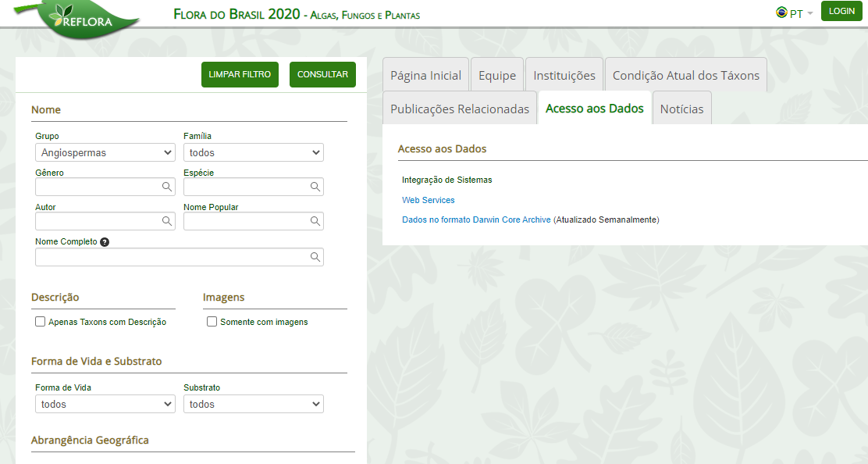Expand the Substrato dropdown
This screenshot has height=464, width=868.
(254, 404)
